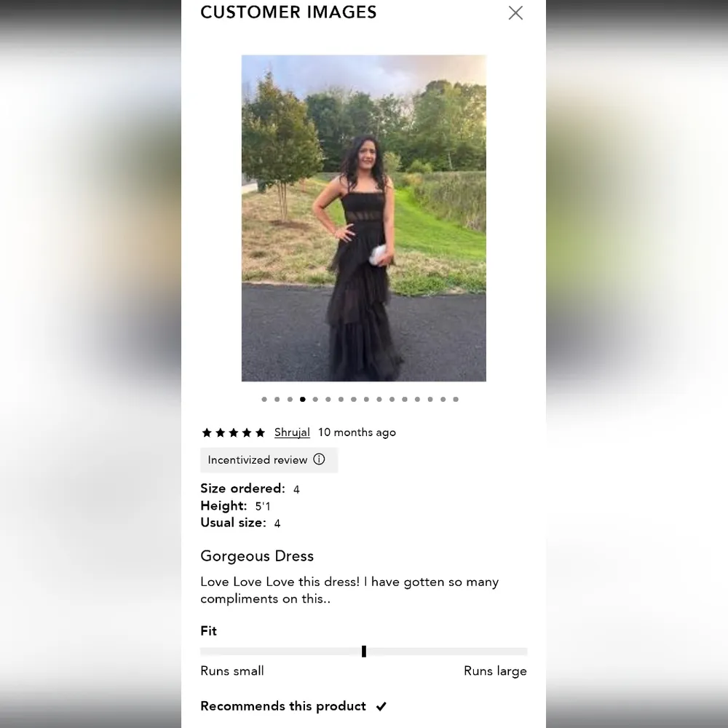This screenshot has width=728, height=728.
Task: Open the incentivized review info icon
Action: (x=319, y=459)
